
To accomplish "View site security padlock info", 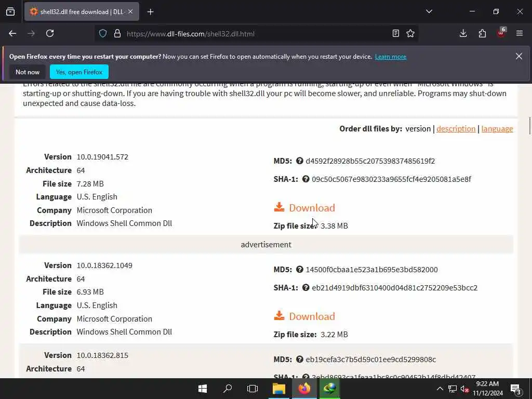I will [x=117, y=34].
